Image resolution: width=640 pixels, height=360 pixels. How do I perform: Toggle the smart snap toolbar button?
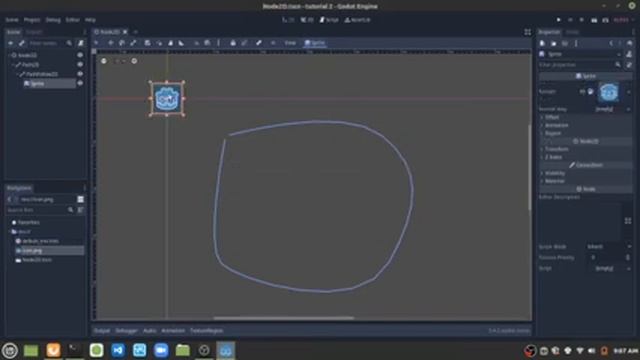[x=196, y=43]
